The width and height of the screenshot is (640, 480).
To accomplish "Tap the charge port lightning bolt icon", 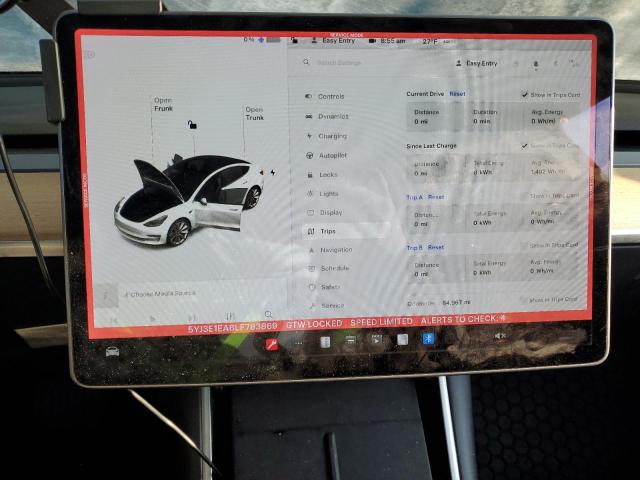I will pos(273,173).
